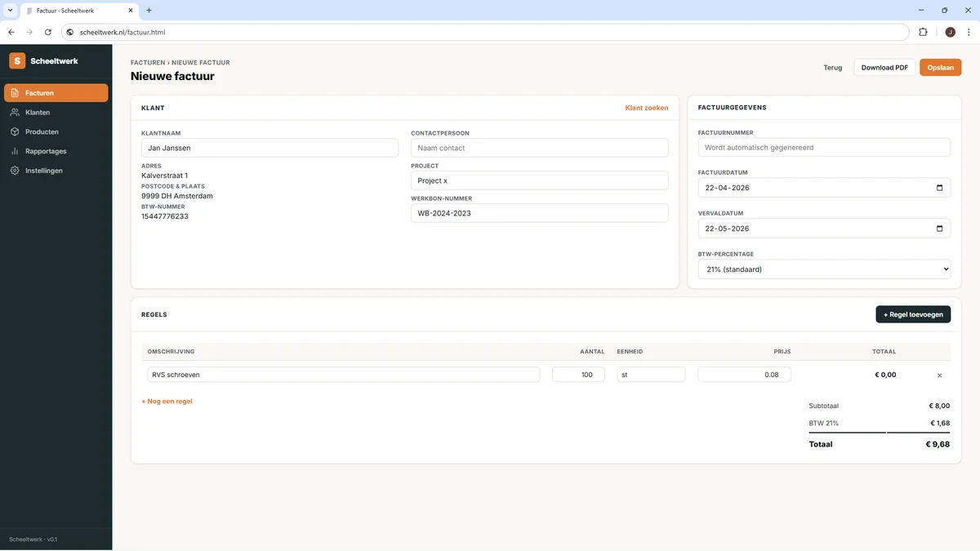The width and height of the screenshot is (980, 551).
Task: Click the Scheeltwerk v0.1 version text
Action: coord(33,540)
